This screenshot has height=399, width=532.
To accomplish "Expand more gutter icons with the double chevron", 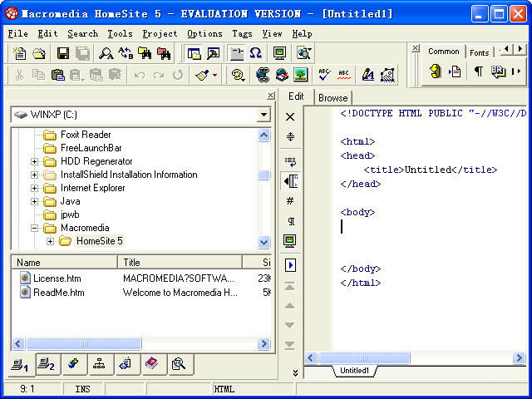I will click(295, 373).
